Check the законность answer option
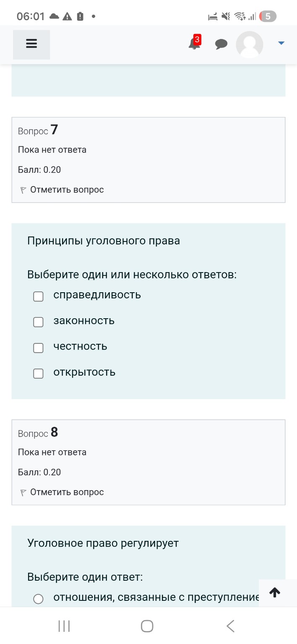The height and width of the screenshot is (644, 297). click(38, 322)
